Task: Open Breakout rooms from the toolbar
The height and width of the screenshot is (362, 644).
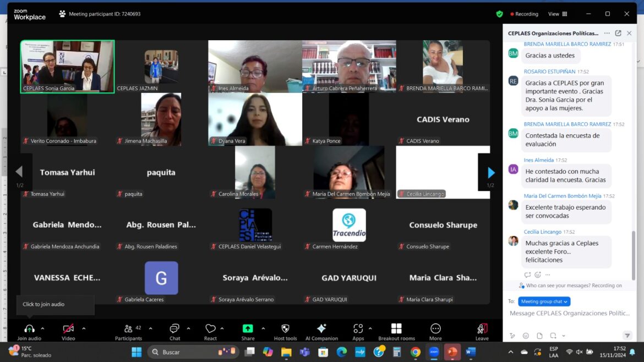Action: point(396,330)
